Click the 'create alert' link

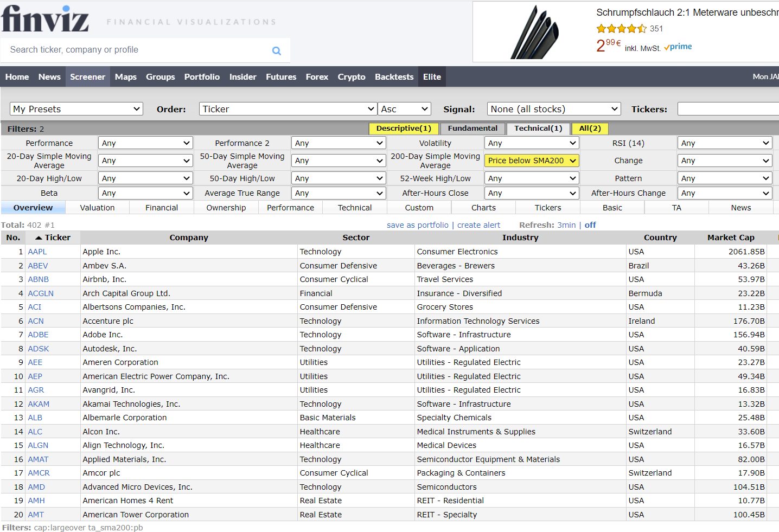click(478, 225)
